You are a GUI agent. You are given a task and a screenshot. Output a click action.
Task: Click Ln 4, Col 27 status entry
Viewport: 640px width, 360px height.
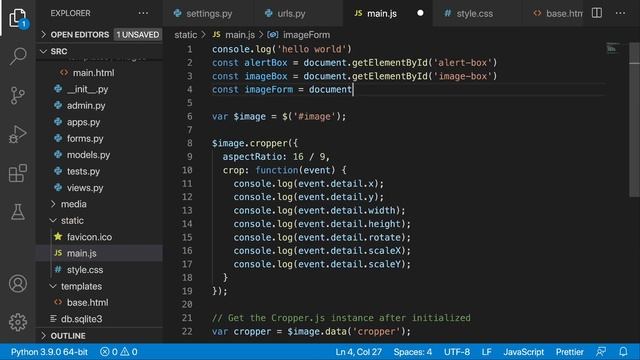point(358,352)
